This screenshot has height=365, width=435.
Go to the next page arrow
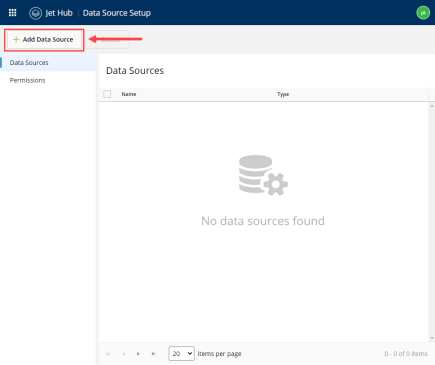tap(138, 354)
